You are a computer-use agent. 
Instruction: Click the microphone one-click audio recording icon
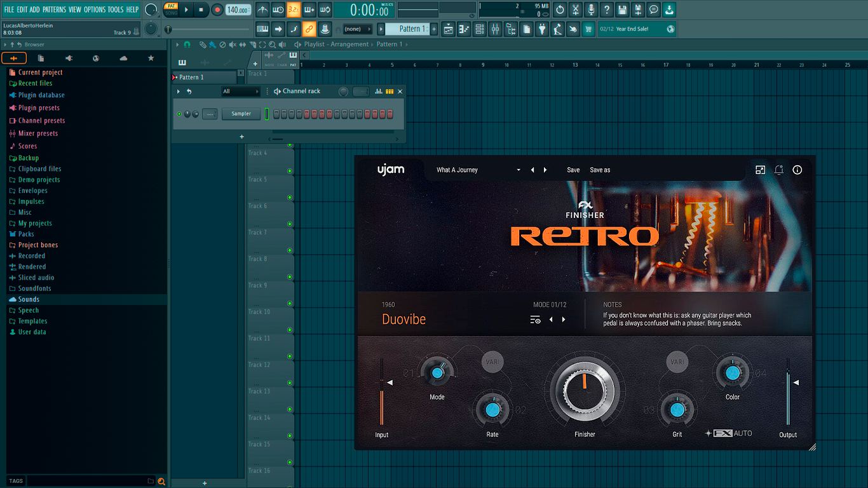point(591,10)
